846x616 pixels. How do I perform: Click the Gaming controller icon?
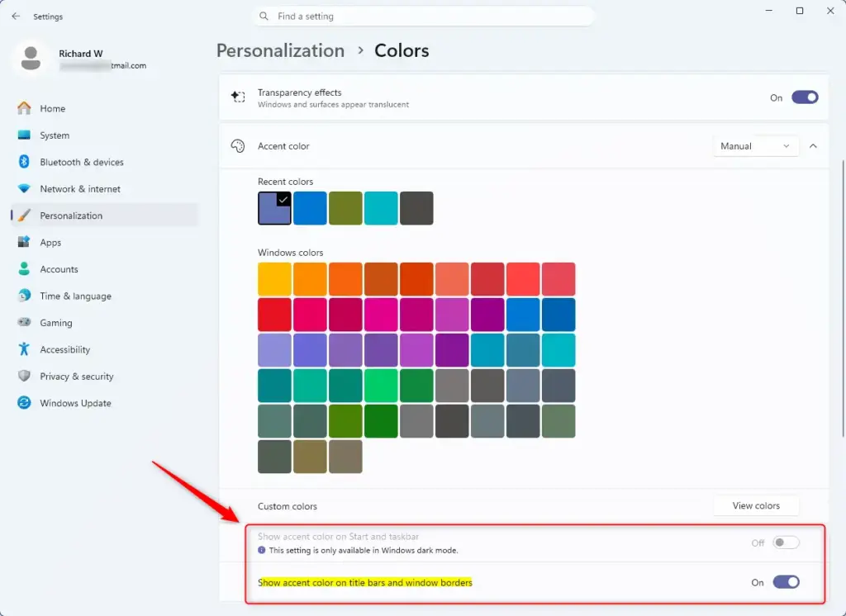point(24,322)
